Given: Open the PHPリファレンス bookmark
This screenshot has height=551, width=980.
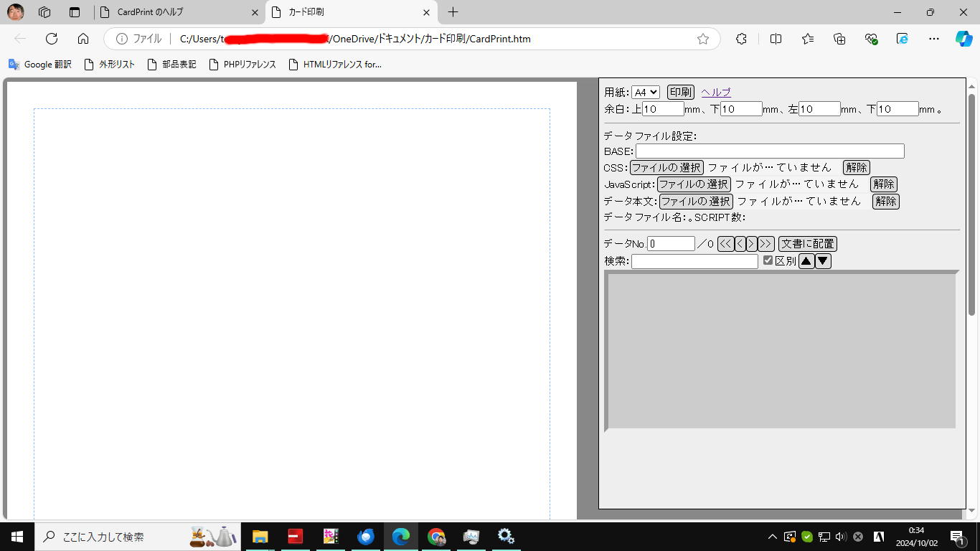Looking at the screenshot, I should coord(242,65).
